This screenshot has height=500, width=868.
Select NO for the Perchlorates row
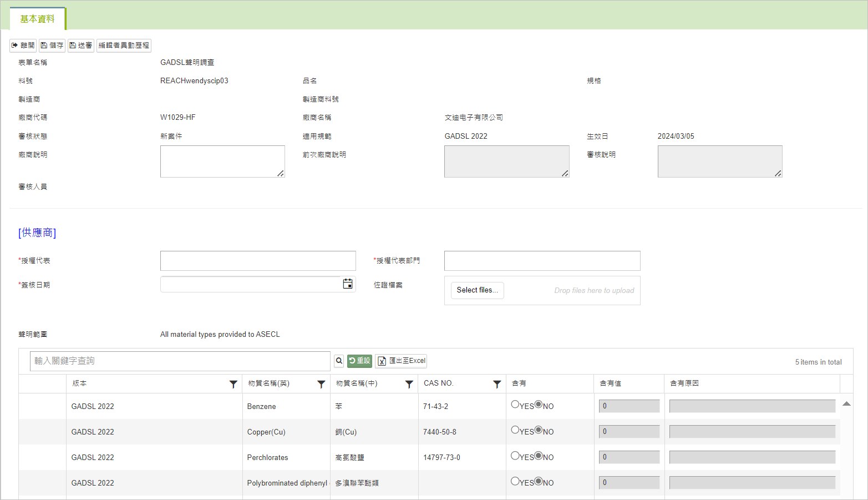click(539, 456)
